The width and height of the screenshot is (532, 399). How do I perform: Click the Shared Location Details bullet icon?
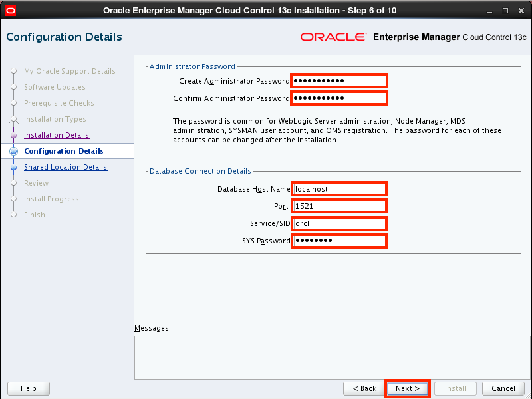(x=13, y=168)
